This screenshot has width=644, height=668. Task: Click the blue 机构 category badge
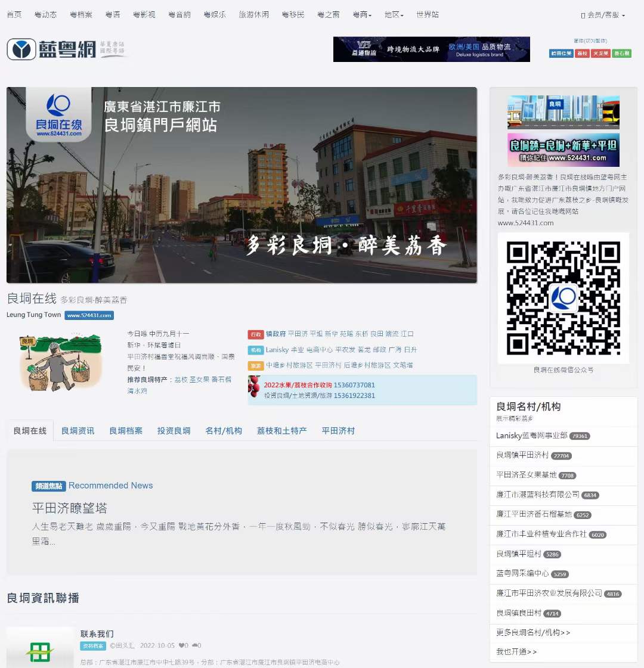tap(256, 350)
